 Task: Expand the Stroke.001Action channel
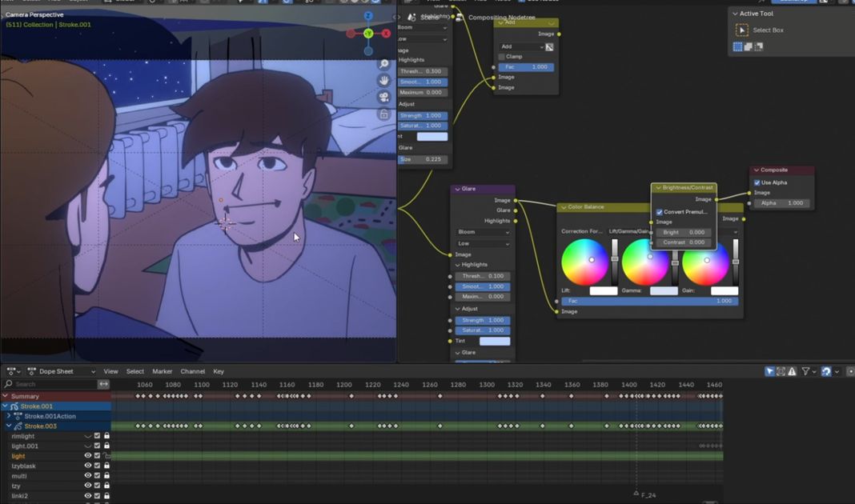coord(9,416)
